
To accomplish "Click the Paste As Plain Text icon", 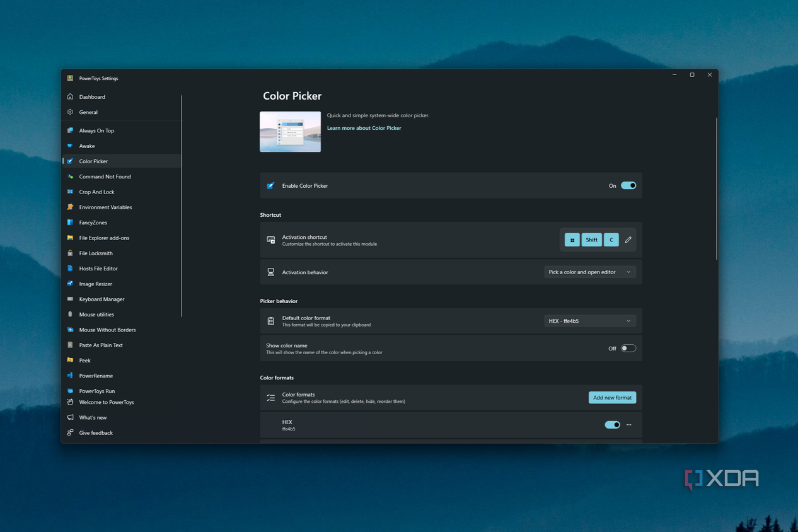I will click(70, 345).
